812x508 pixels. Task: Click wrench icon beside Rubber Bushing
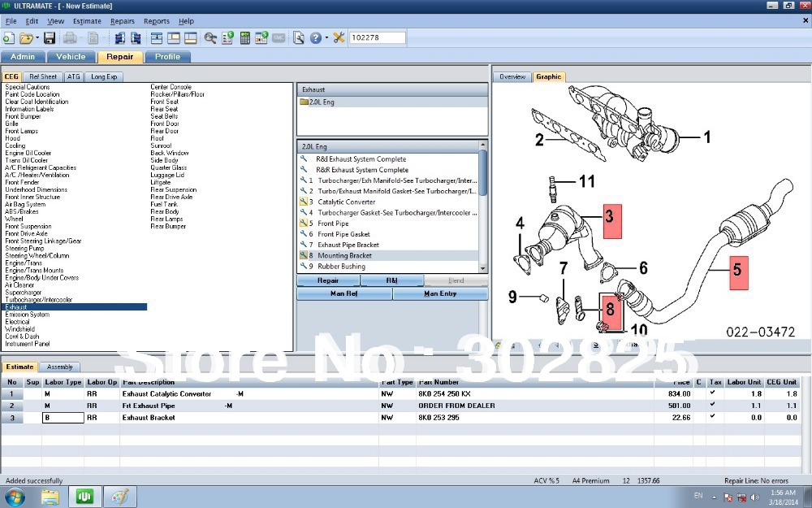tap(304, 266)
